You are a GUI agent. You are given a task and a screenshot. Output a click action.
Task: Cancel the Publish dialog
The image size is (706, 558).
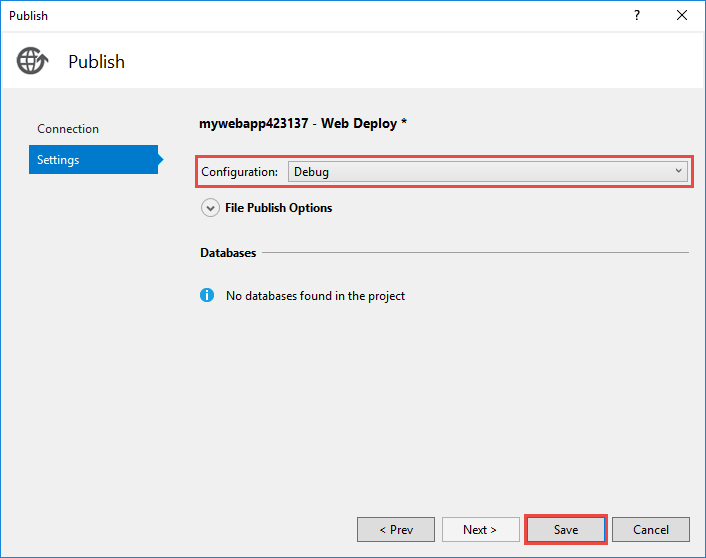pos(651,530)
